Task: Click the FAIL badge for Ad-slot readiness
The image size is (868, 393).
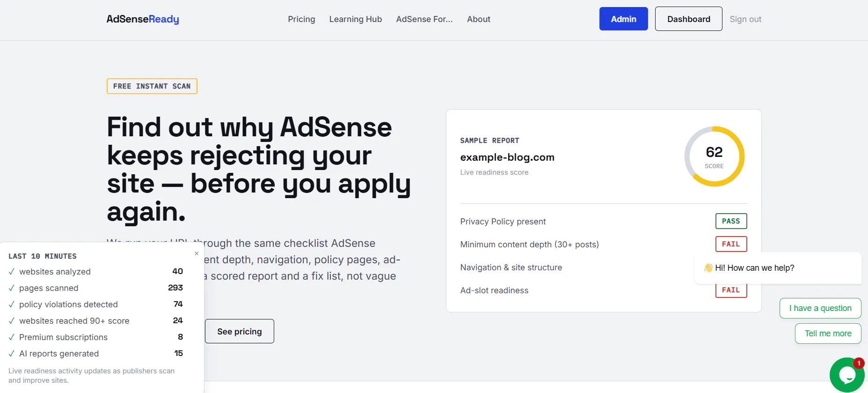Action: click(731, 290)
